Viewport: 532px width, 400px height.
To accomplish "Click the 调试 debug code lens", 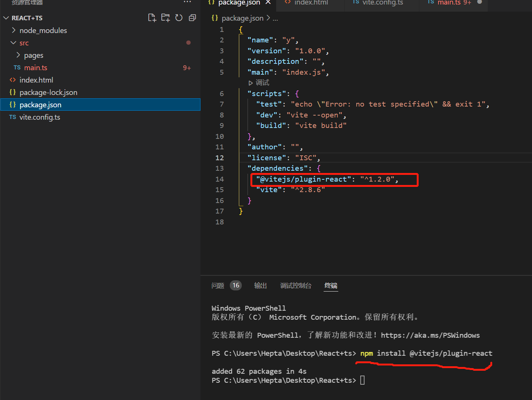I will (x=259, y=83).
